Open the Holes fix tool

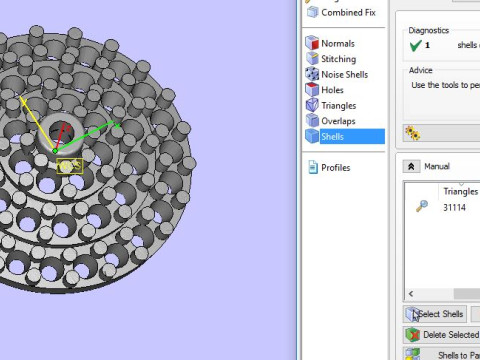pos(332,90)
